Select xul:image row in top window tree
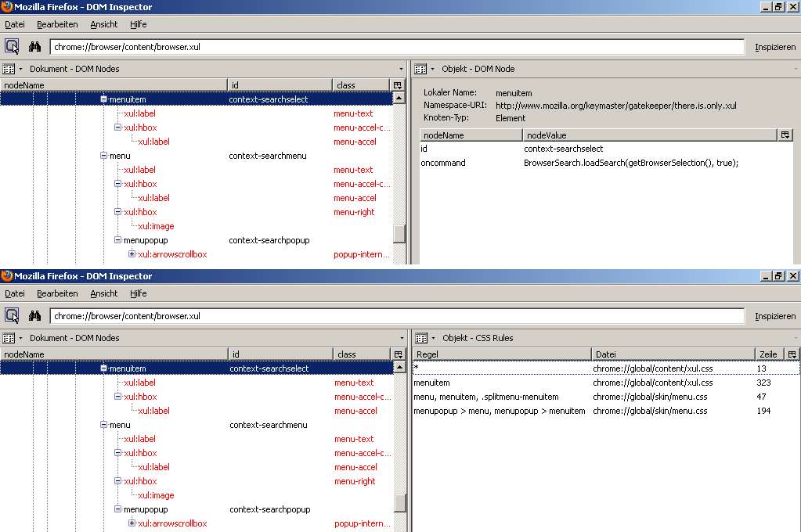Image resolution: width=801 pixels, height=532 pixels. coord(197,225)
